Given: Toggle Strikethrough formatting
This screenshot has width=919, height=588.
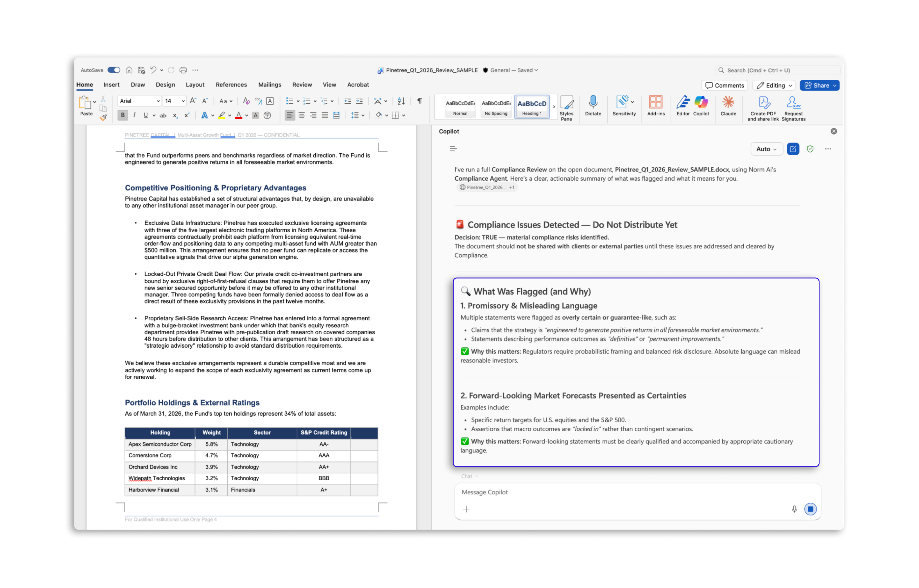Looking at the screenshot, I should click(163, 115).
